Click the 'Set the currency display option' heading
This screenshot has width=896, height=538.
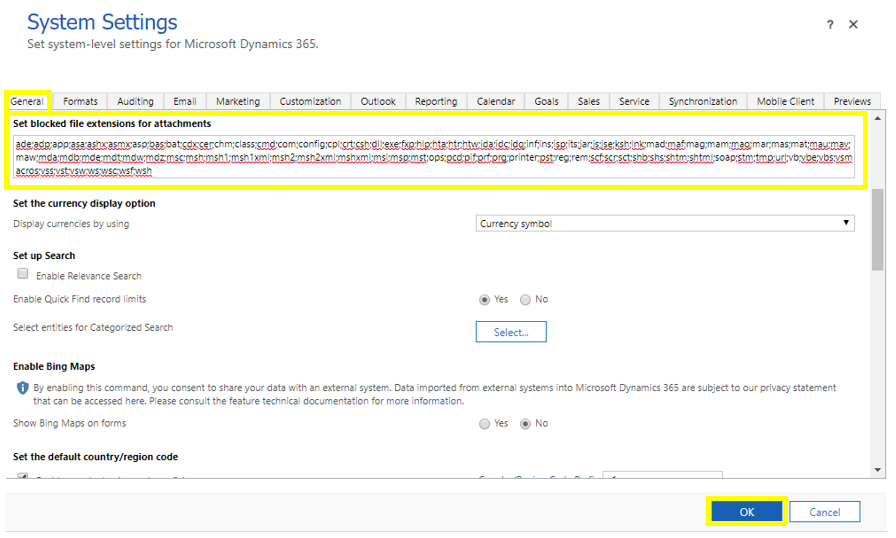pos(84,203)
